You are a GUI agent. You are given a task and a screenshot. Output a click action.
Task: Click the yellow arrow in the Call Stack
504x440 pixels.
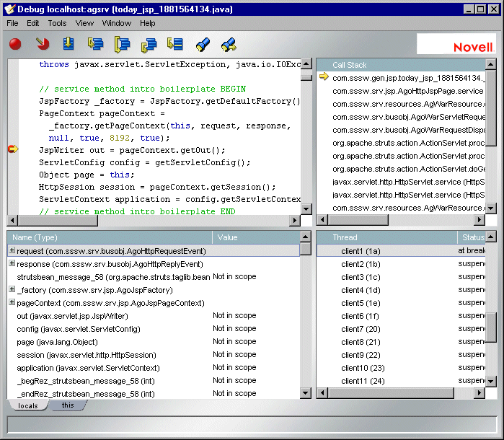click(x=324, y=77)
